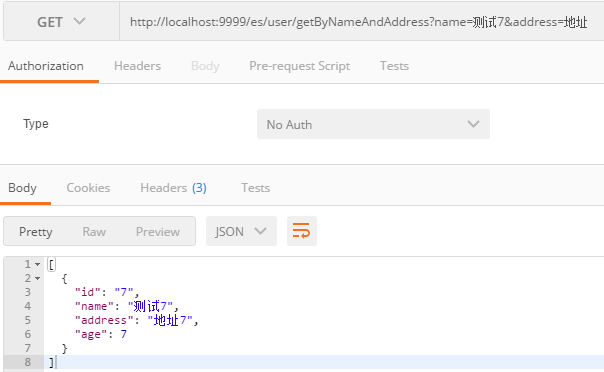Collapse the object at line 2

pos(37,278)
